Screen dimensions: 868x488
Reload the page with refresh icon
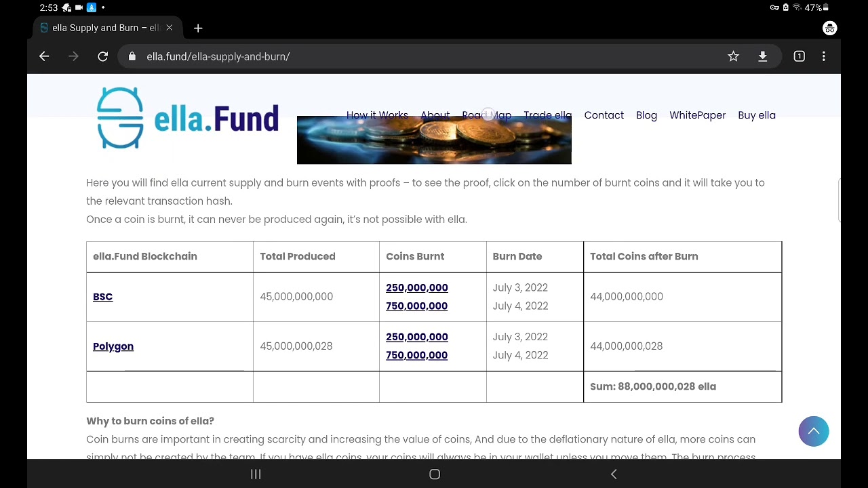(103, 57)
